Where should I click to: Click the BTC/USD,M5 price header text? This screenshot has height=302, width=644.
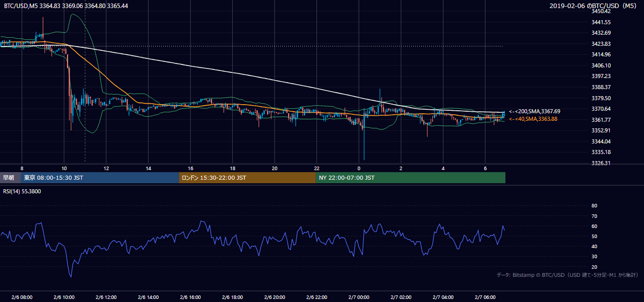pos(65,6)
